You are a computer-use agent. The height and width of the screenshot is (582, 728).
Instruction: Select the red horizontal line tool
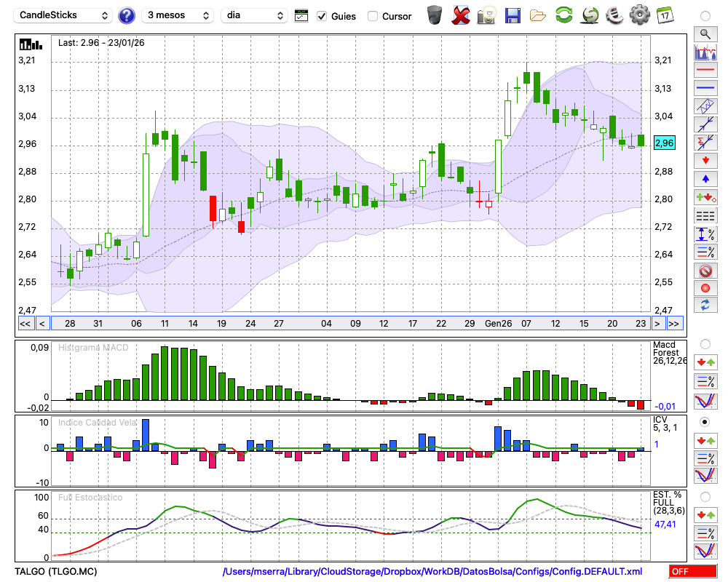pos(705,71)
